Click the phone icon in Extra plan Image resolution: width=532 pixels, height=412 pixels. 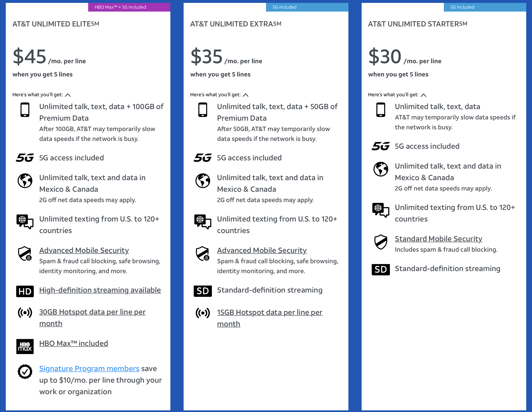pos(203,110)
